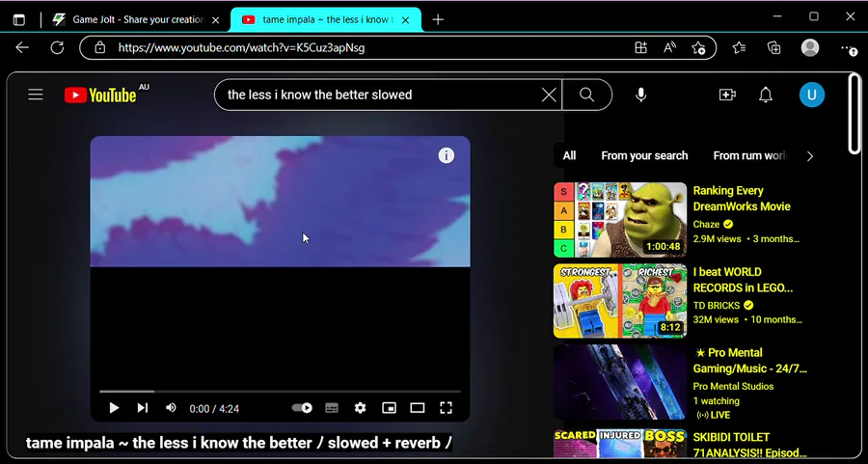Open Ranking Every DreamWorks Movie thumbnail
Screen dimensions: 868x464
coord(620,220)
